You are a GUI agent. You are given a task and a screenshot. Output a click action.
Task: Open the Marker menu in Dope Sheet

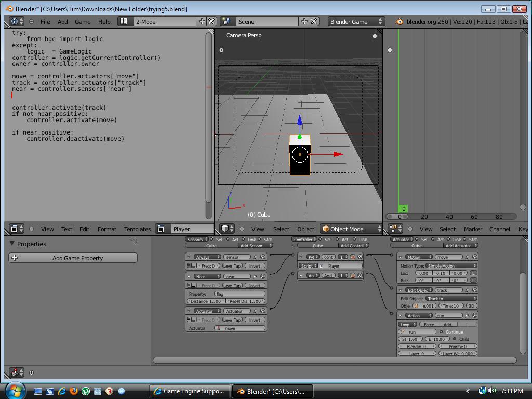(473, 229)
